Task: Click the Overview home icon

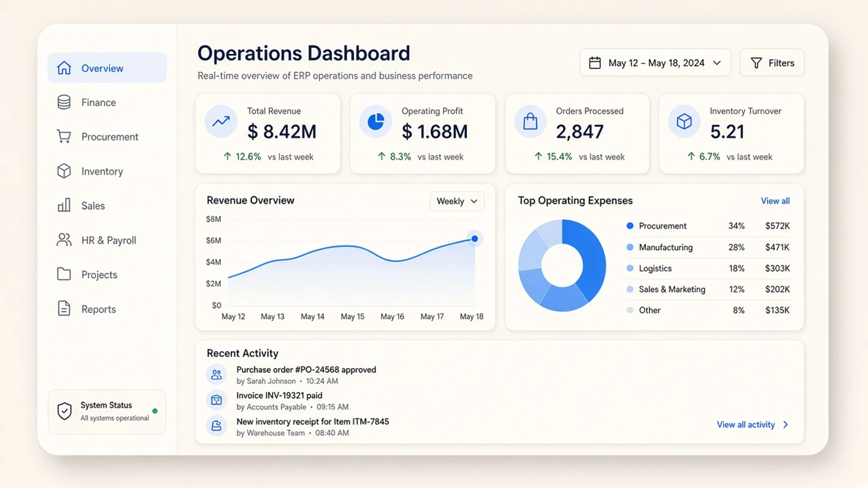Action: [64, 68]
